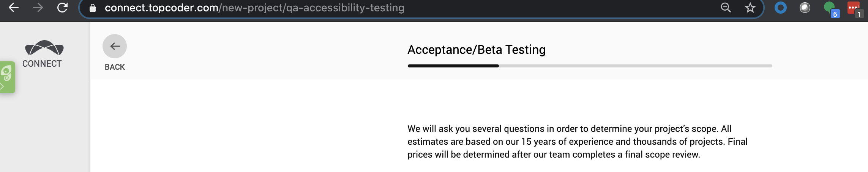Click the BACK text label

coord(115,67)
